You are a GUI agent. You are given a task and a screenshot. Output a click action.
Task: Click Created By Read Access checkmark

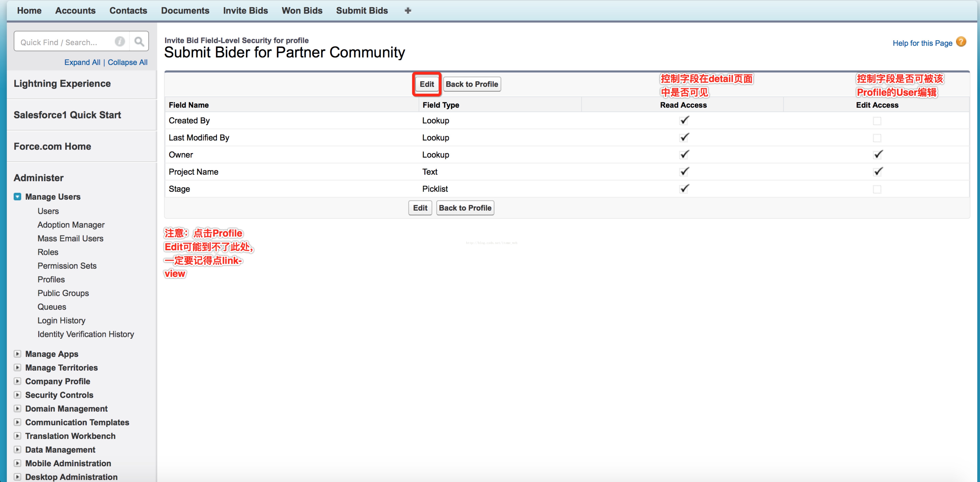click(x=684, y=120)
